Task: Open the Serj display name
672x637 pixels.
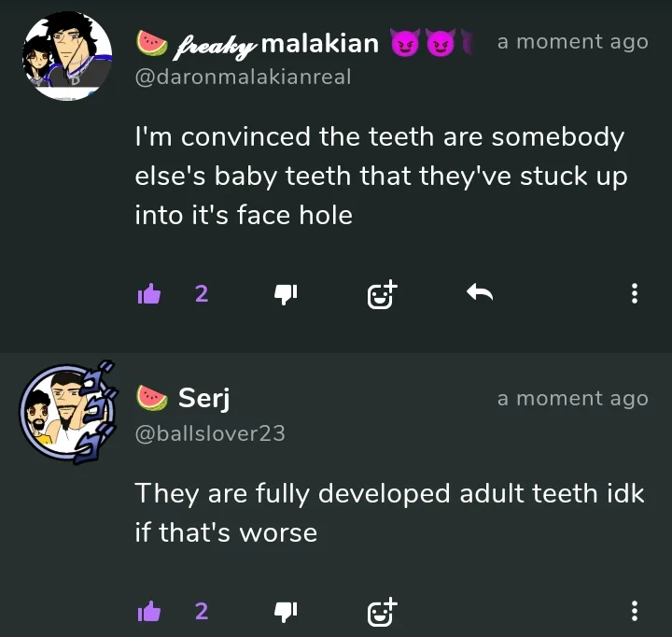Action: point(204,399)
